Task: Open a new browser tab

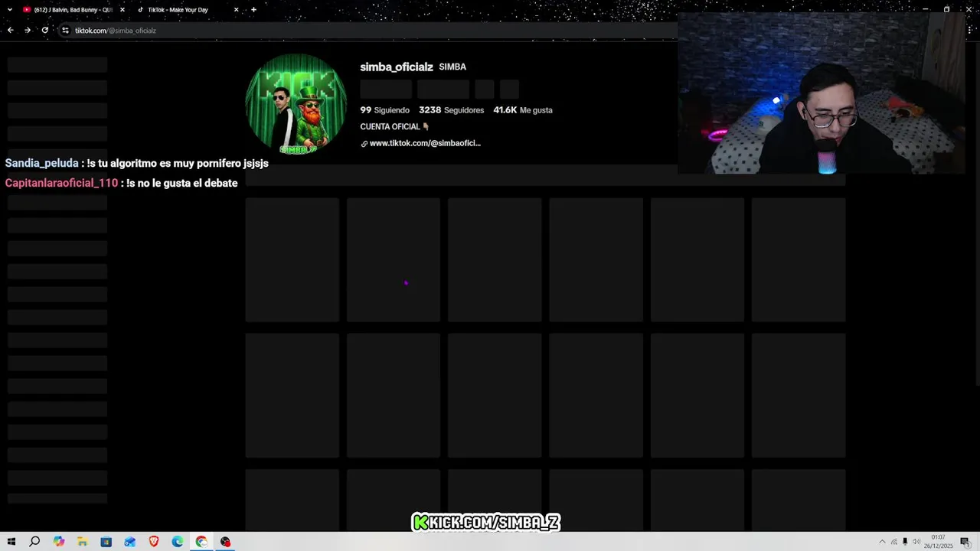Action: point(253,10)
